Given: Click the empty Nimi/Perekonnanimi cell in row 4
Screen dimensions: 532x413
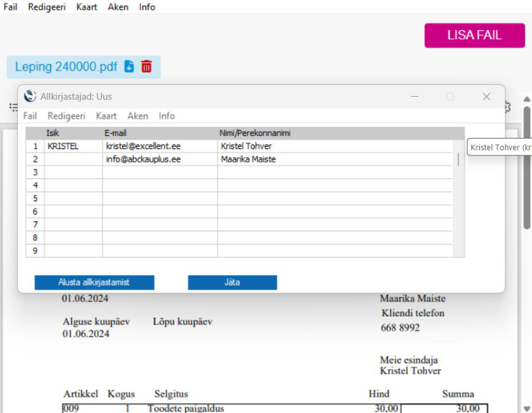Looking at the screenshot, I should click(x=335, y=186).
